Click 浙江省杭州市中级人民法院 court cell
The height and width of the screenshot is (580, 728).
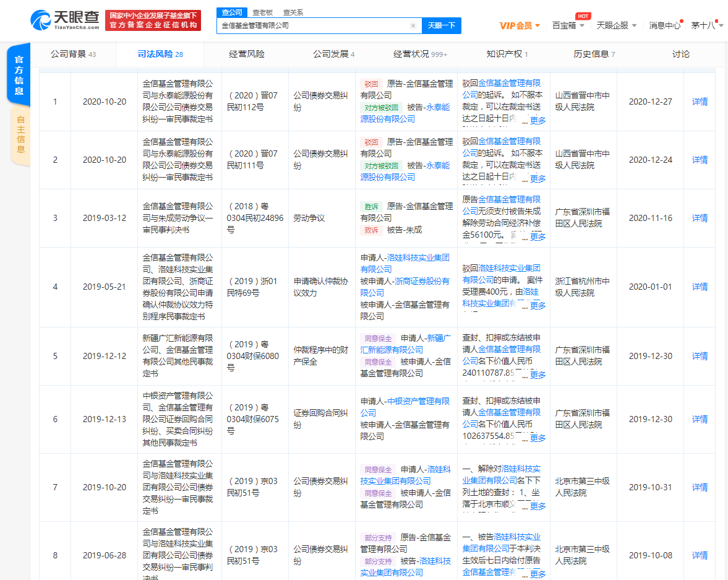coord(583,287)
